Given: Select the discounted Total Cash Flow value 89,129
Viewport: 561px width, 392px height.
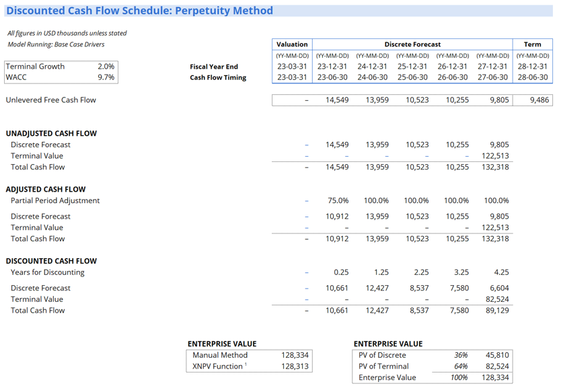Looking at the screenshot, I should (496, 311).
